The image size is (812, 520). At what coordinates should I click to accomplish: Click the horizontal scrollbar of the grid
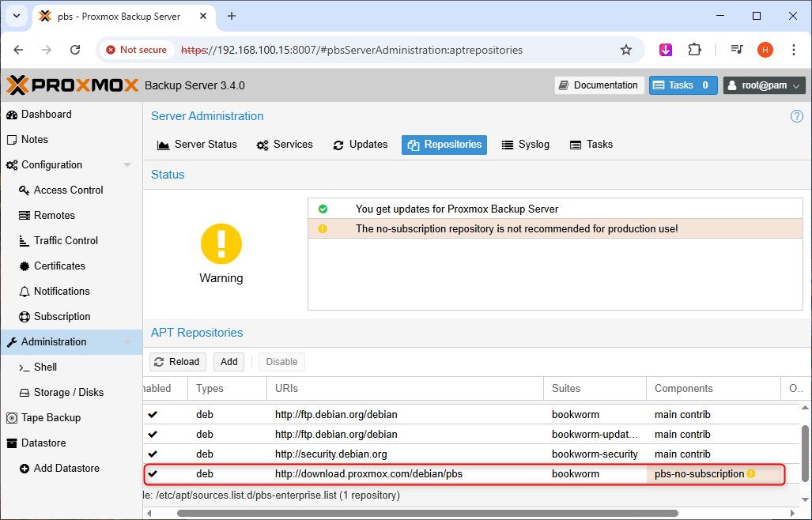coord(427,514)
